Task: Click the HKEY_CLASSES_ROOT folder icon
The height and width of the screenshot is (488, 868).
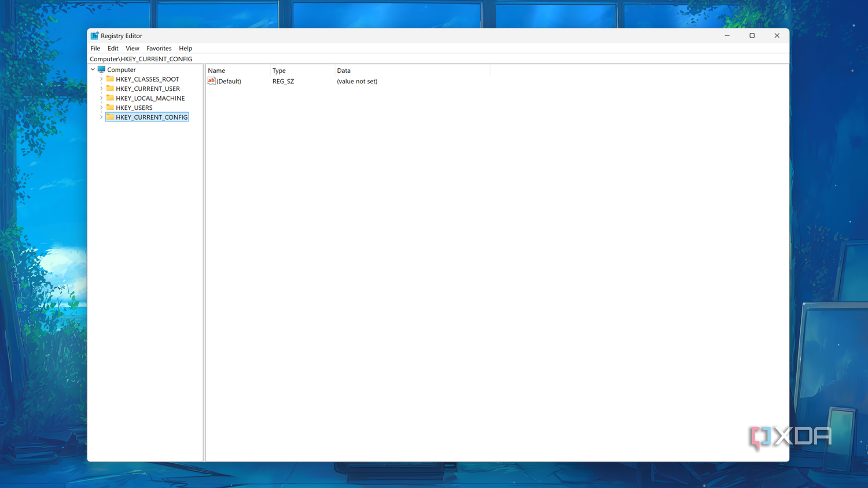Action: tap(110, 79)
